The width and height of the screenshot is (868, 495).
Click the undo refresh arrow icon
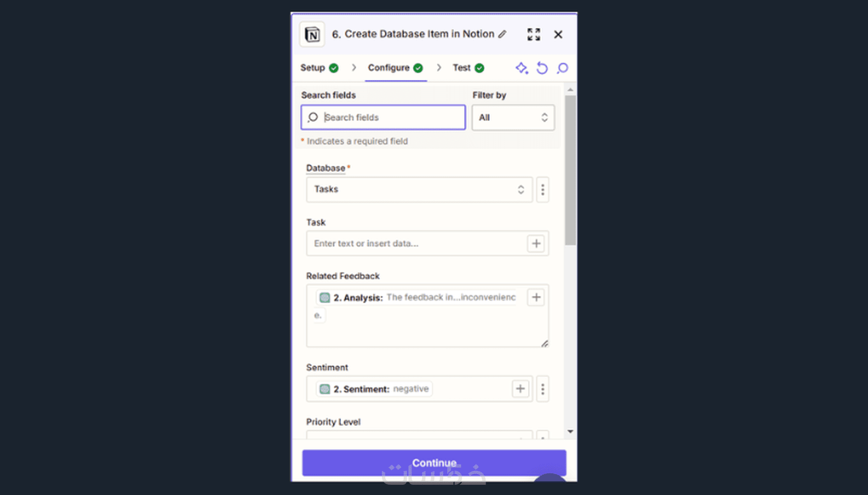coord(542,68)
